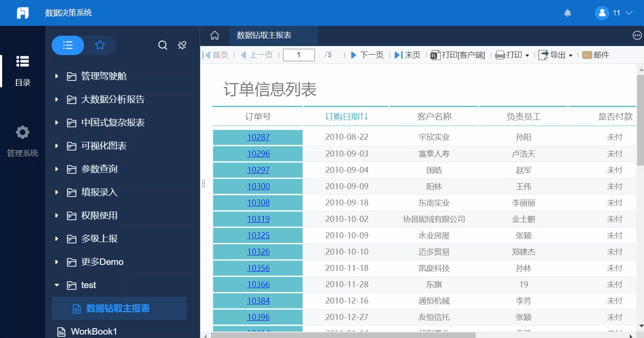Open the 导出 dropdown menu
Screen dimensions: 644x338
(x=556, y=55)
